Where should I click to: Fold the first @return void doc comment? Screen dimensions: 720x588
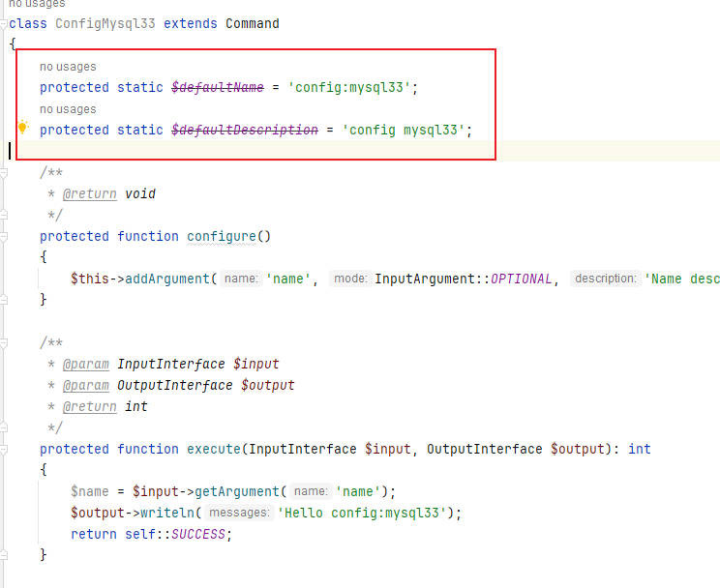pos(4,173)
